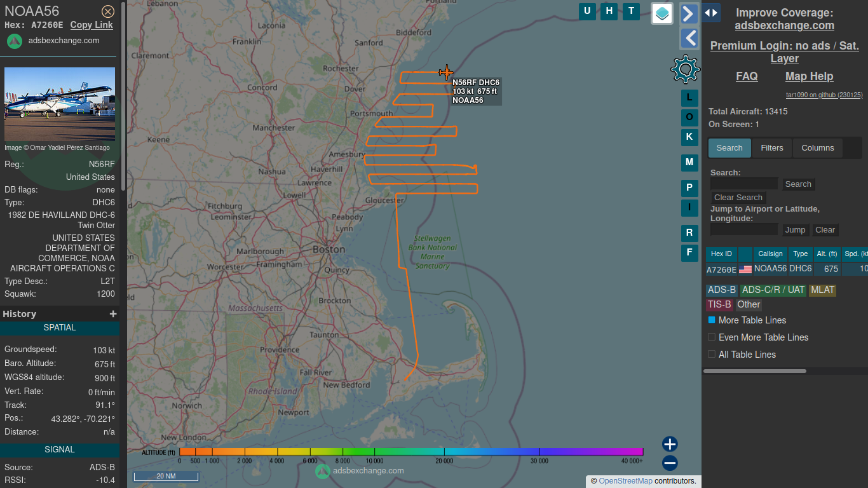
Task: Close the NOAA56 aircraft info panel
Action: (x=108, y=11)
